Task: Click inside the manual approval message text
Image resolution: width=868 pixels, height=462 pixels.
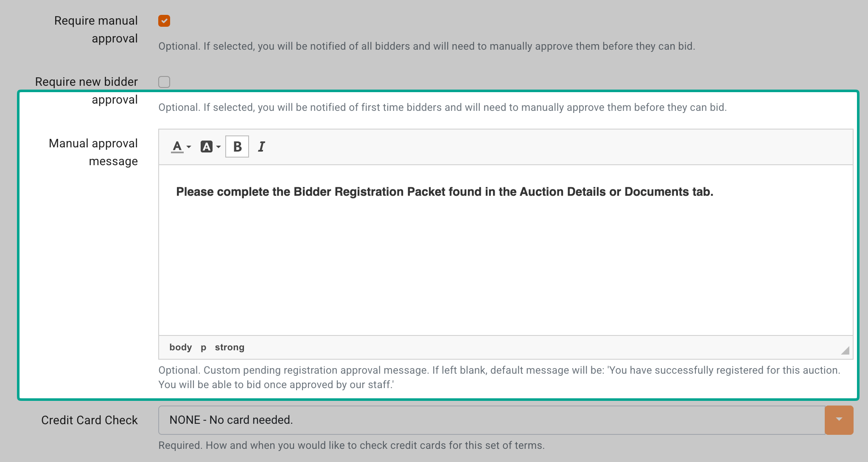Action: (x=445, y=192)
